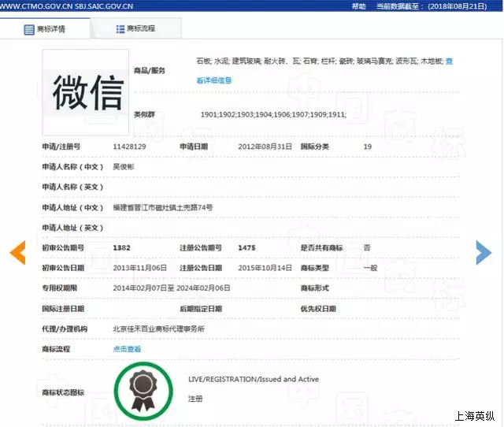The image size is (504, 427).
Task: Select preliminary announcement number 1382
Action: pos(122,248)
